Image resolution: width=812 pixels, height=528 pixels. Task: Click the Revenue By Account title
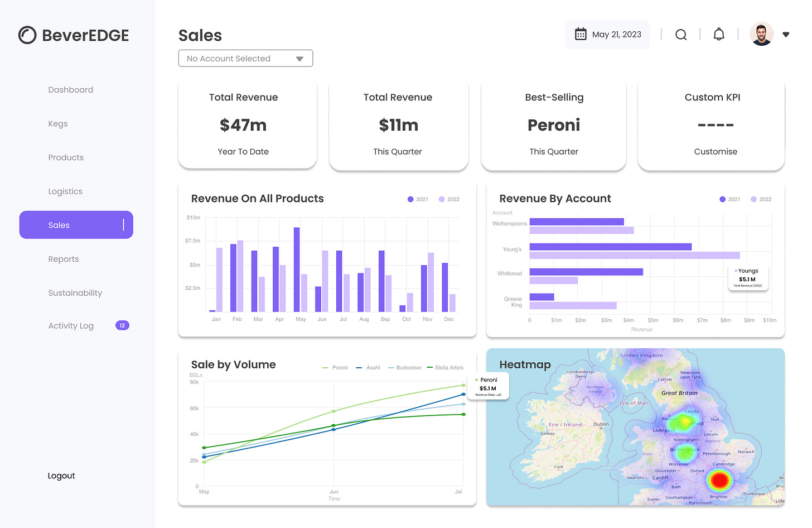pos(555,199)
